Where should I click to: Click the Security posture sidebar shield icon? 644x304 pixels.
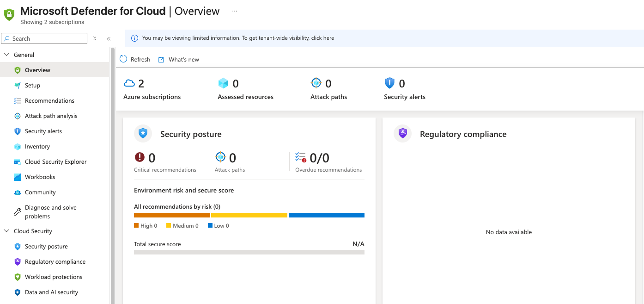point(18,247)
